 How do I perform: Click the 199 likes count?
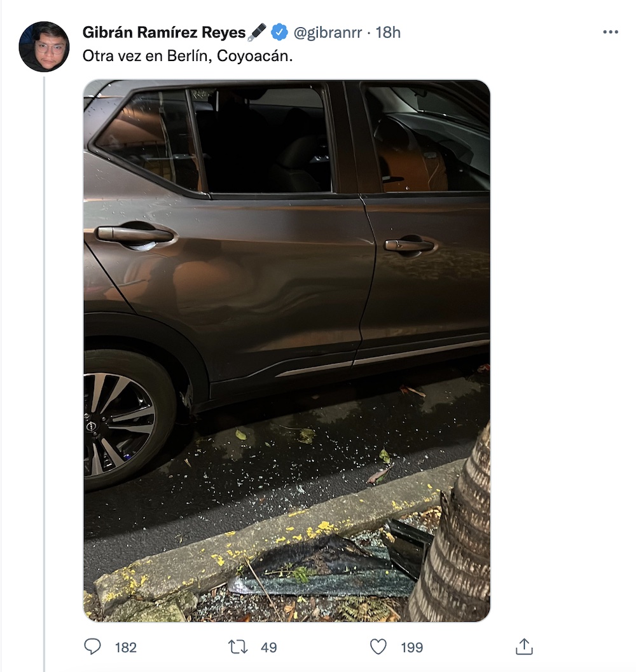(412, 648)
